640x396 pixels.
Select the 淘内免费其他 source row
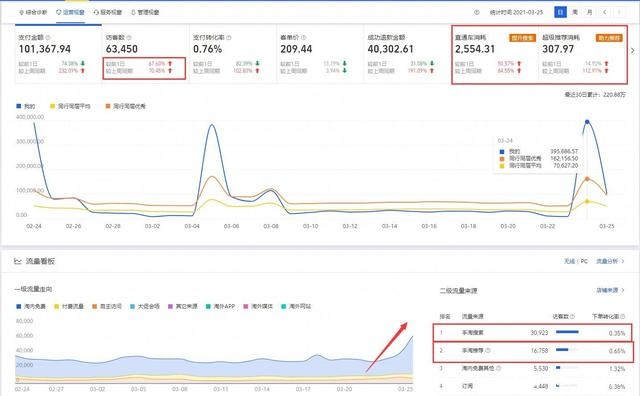[x=532, y=368]
